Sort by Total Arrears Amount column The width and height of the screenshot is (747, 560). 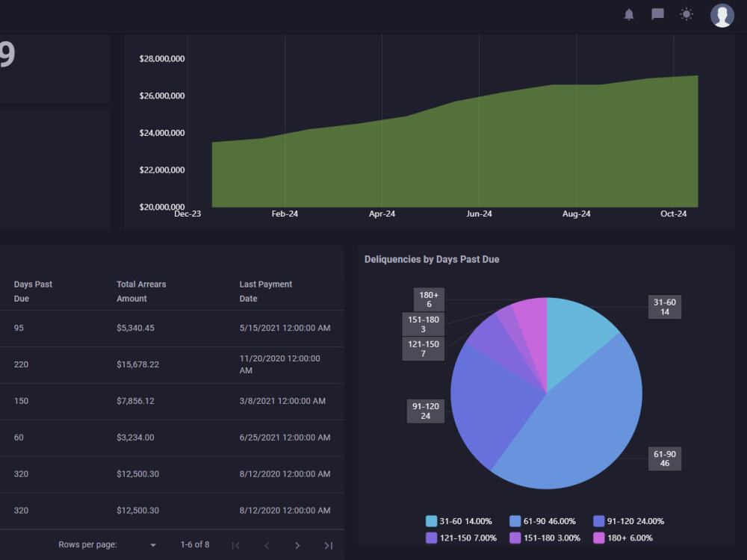(x=141, y=291)
